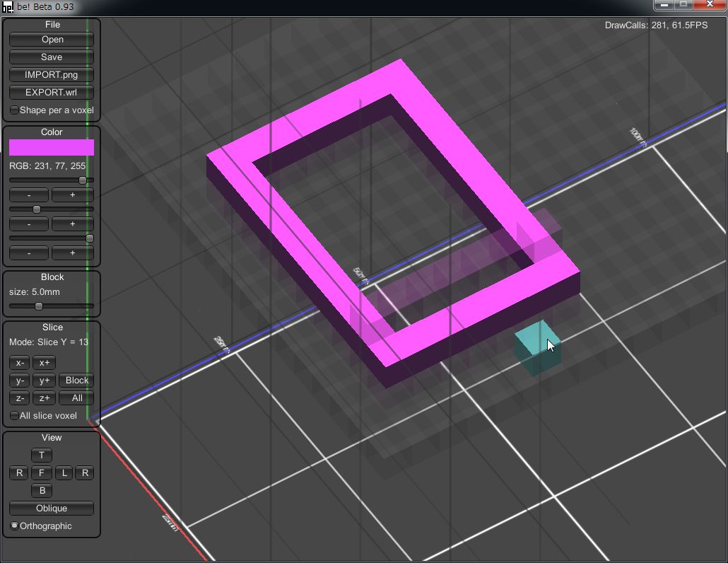Image resolution: width=728 pixels, height=563 pixels.
Task: Switch to top view with T
Action: click(42, 455)
